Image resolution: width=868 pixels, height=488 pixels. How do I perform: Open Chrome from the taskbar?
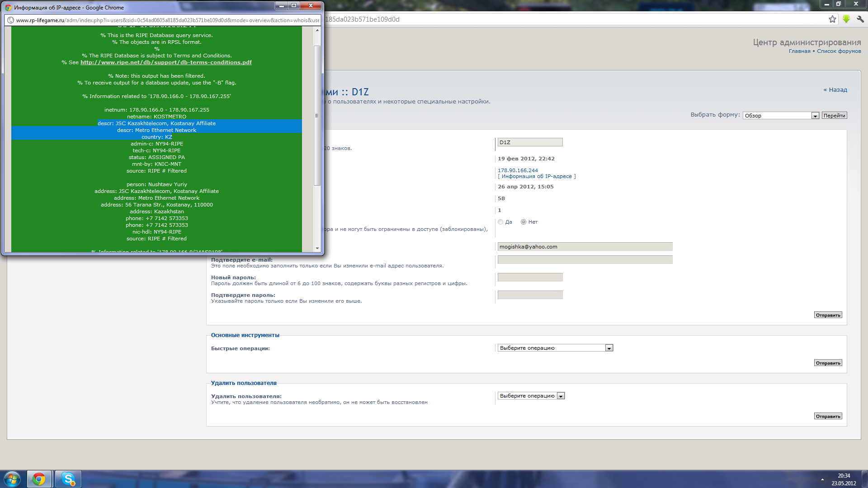pyautogui.click(x=39, y=479)
